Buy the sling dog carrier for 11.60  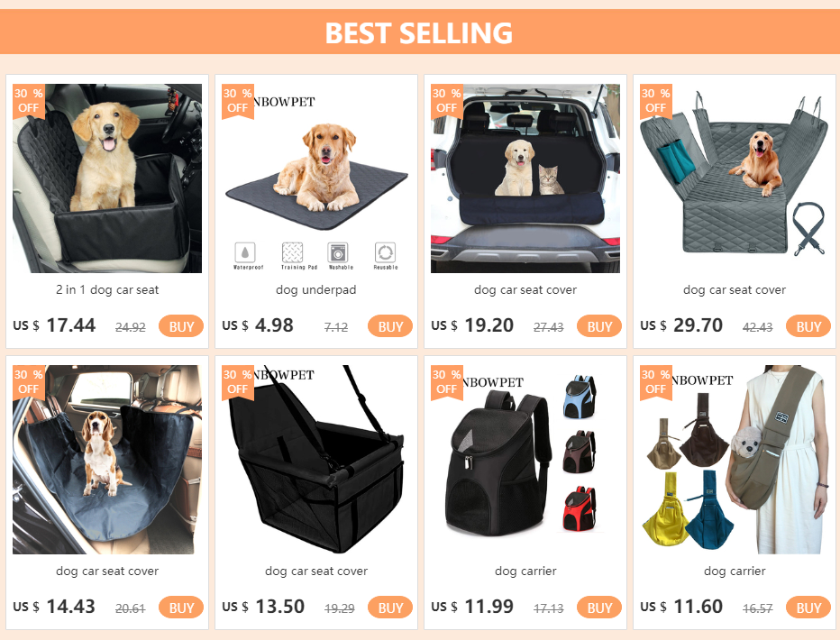point(808,608)
